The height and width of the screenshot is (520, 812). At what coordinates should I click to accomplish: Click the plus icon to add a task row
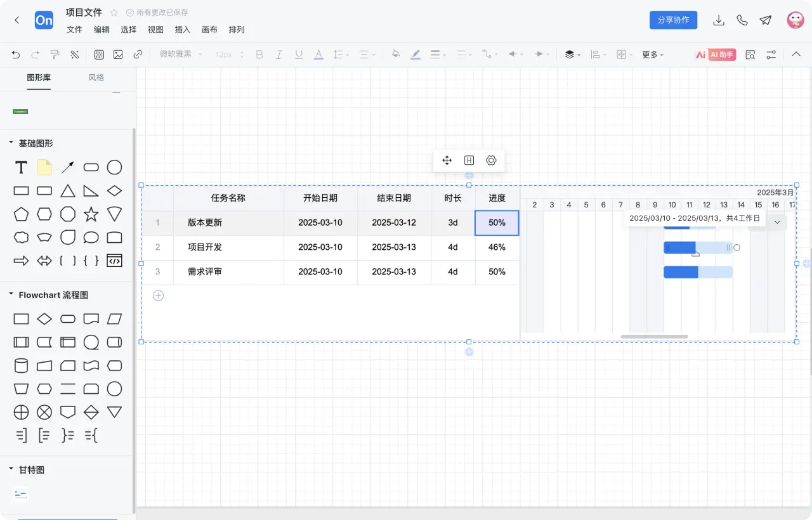click(157, 295)
